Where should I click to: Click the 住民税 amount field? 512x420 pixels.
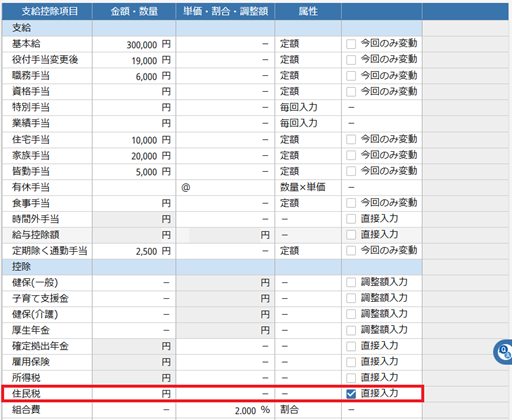[134, 394]
